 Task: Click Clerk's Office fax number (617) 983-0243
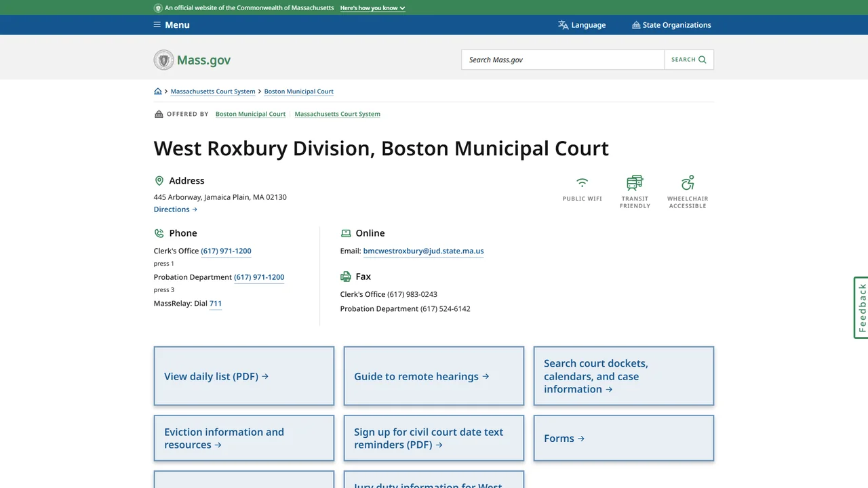pyautogui.click(x=412, y=294)
